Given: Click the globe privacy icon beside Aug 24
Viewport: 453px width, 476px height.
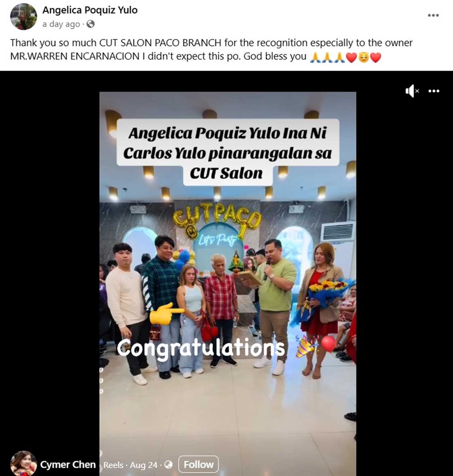Looking at the screenshot, I should coord(168,465).
